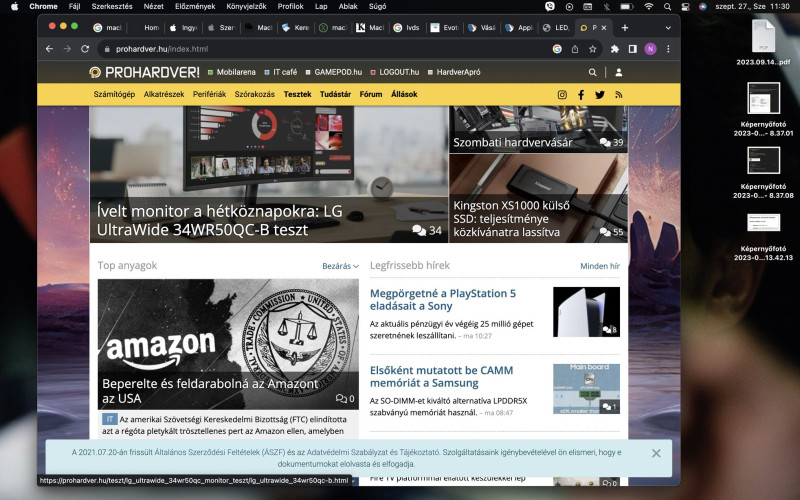This screenshot has height=500, width=800.
Task: Go to the GAMEPOD.hu site link
Action: point(334,72)
